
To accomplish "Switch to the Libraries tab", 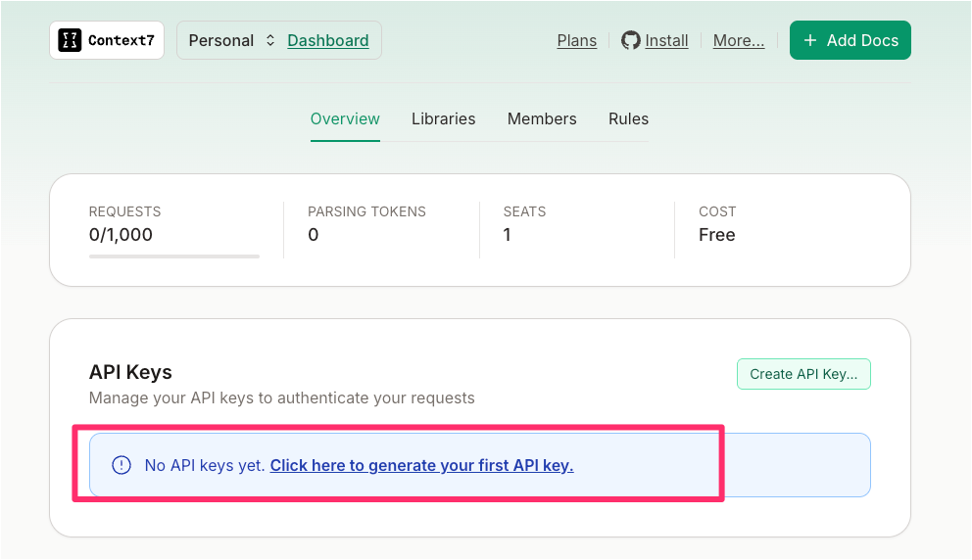I will 443,118.
